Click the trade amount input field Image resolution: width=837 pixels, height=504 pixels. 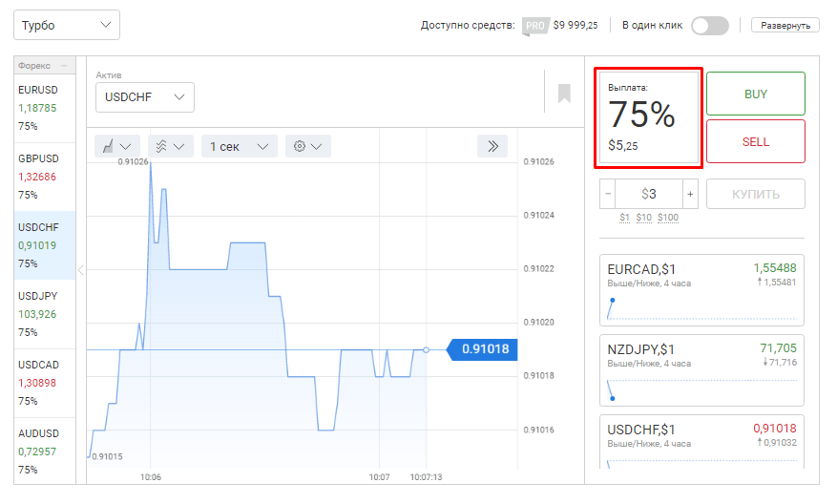pos(649,194)
